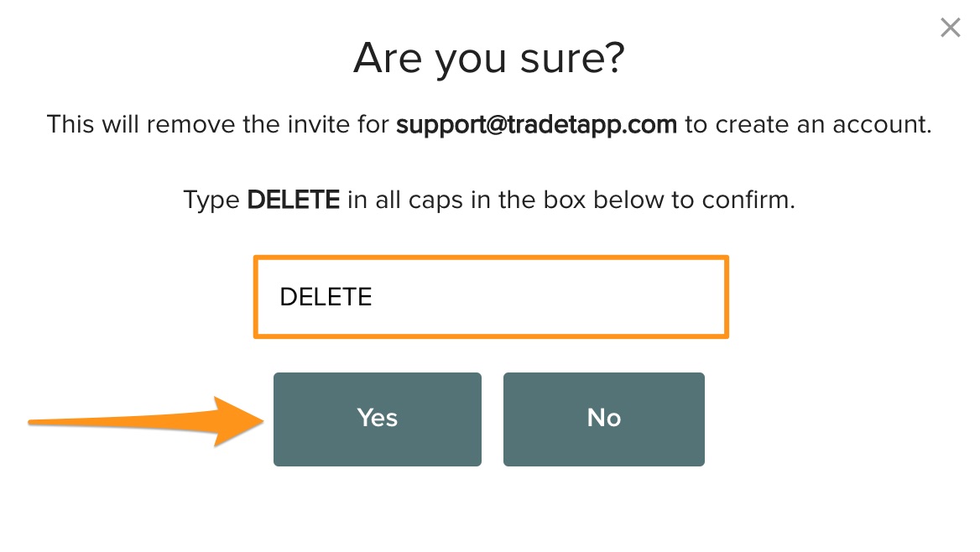Viewport: 980px width, 552px height.
Task: Place cursor after DELETE in the text box
Action: (373, 297)
